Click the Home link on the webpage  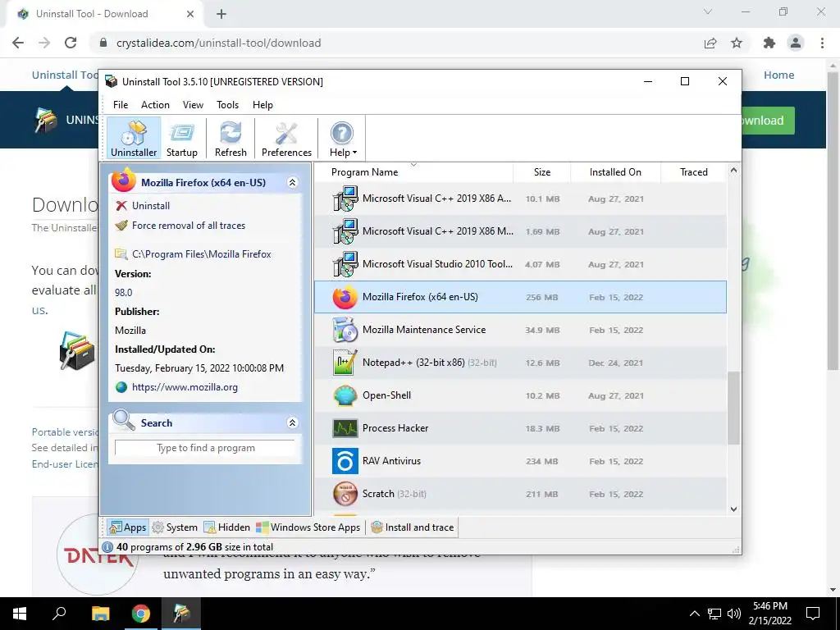(779, 75)
